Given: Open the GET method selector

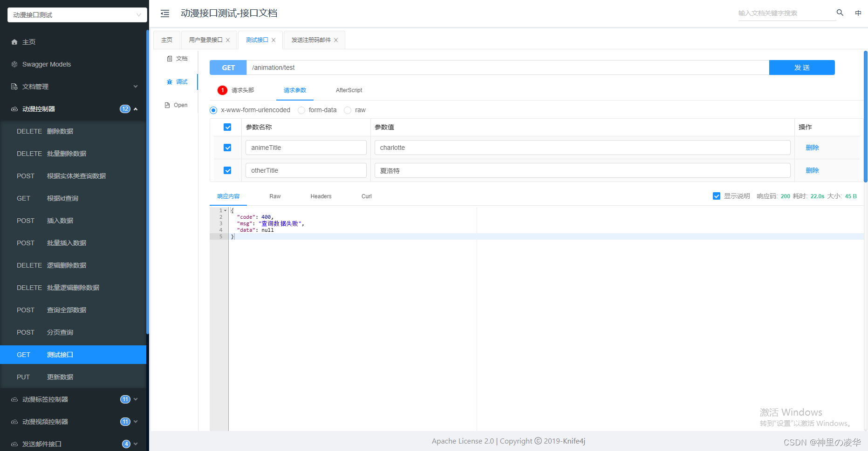Looking at the screenshot, I should coord(228,67).
